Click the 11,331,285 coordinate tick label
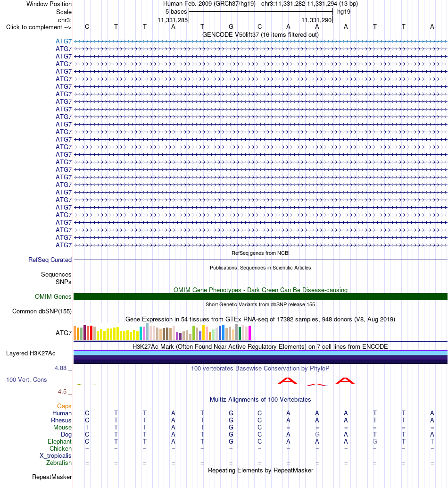This screenshot has width=448, height=488. pyautogui.click(x=173, y=20)
